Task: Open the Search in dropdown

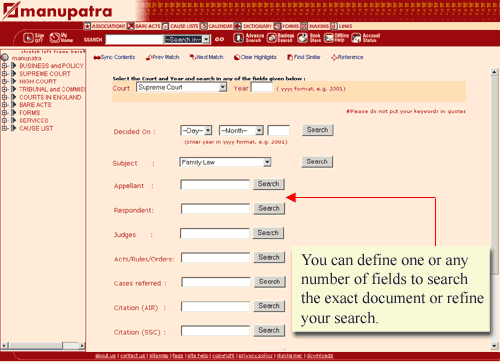Action: pyautogui.click(x=187, y=39)
